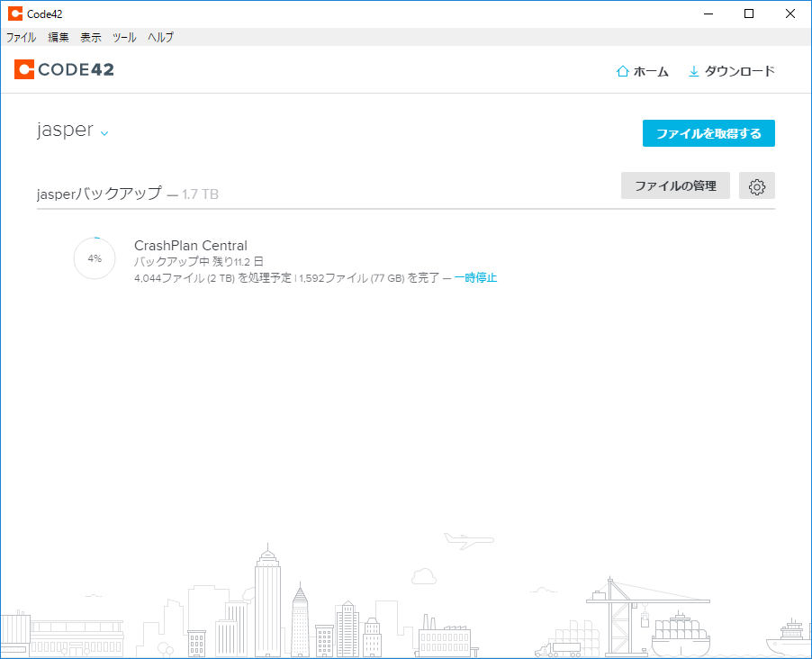
Task: Open the ダウンロード link
Action: click(x=739, y=71)
